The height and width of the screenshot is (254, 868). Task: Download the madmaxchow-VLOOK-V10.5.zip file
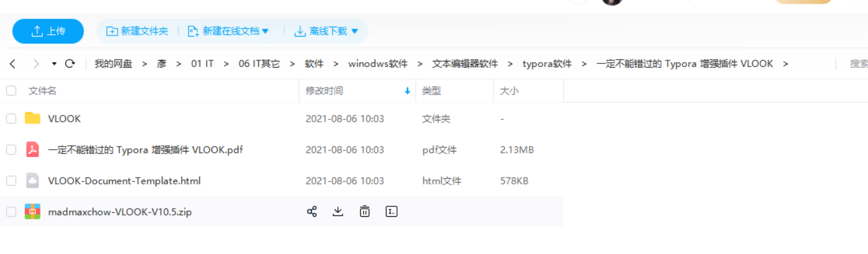pos(338,211)
